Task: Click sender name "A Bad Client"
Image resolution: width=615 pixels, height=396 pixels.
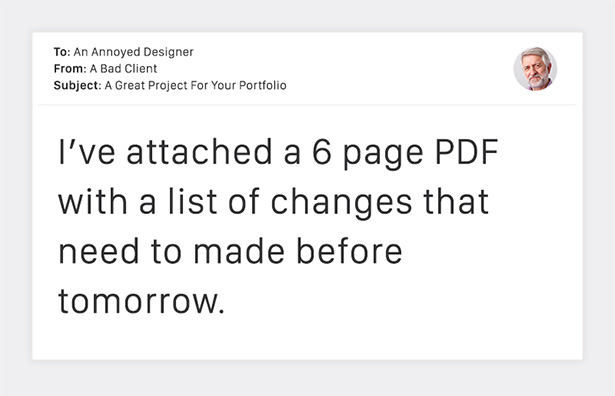Action: pos(124,69)
